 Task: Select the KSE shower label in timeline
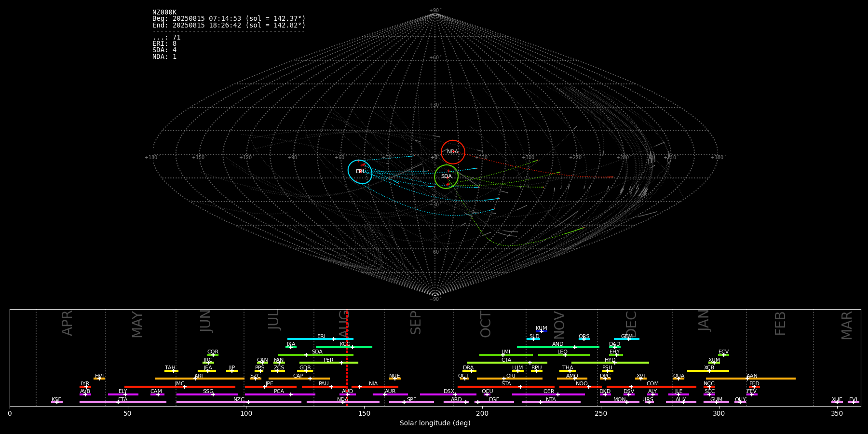(56, 400)
